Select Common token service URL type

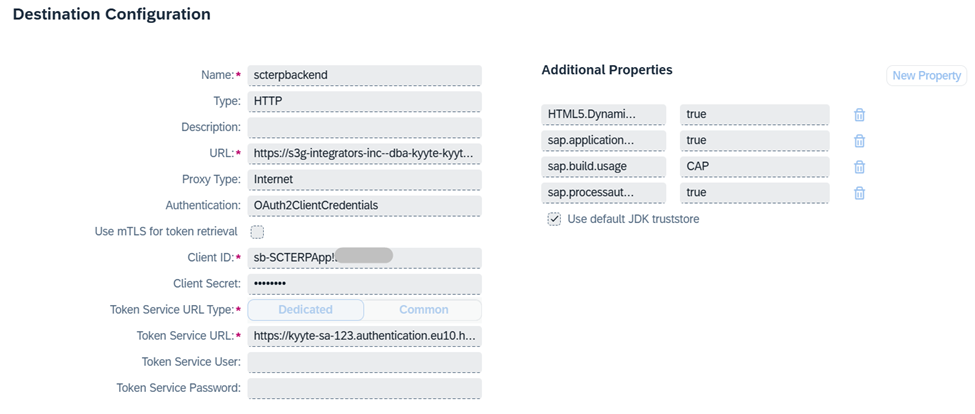[x=423, y=310]
